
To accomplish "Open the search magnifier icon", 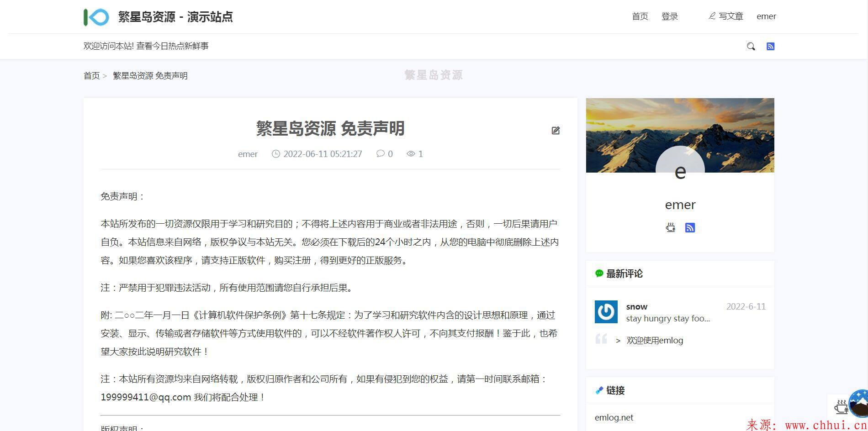I will (x=751, y=46).
